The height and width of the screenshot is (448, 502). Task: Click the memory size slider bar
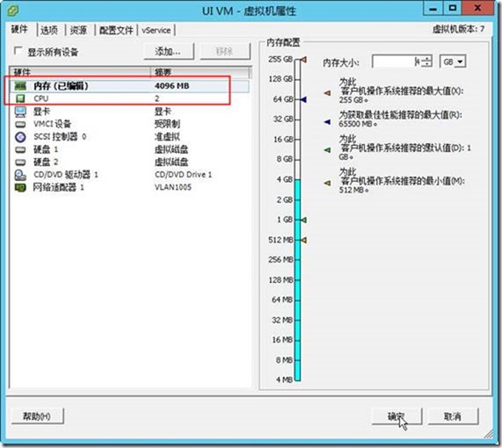coord(297,220)
